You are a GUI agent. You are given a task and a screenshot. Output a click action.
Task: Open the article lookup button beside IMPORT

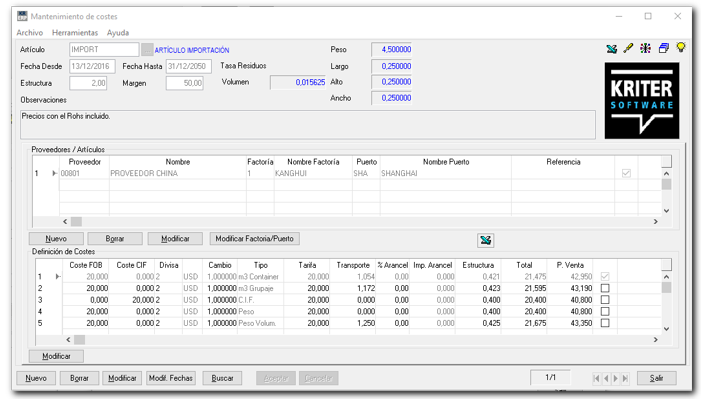pos(147,49)
